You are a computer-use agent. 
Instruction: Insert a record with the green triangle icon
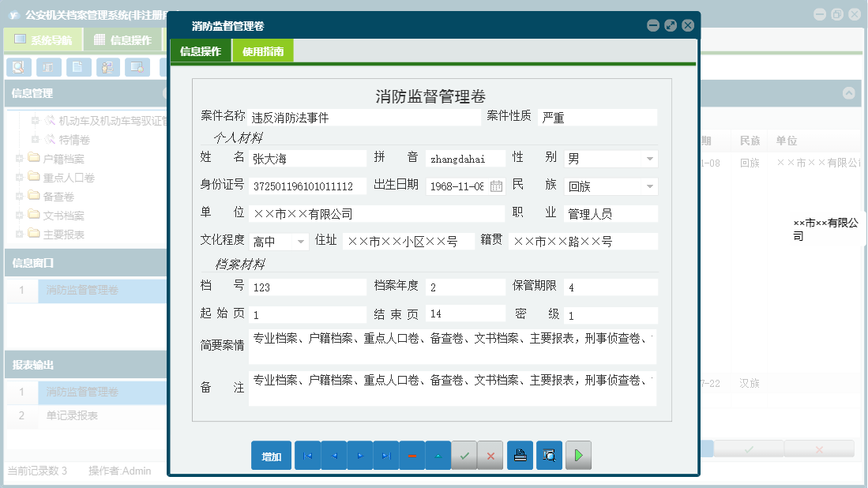[x=438, y=456]
